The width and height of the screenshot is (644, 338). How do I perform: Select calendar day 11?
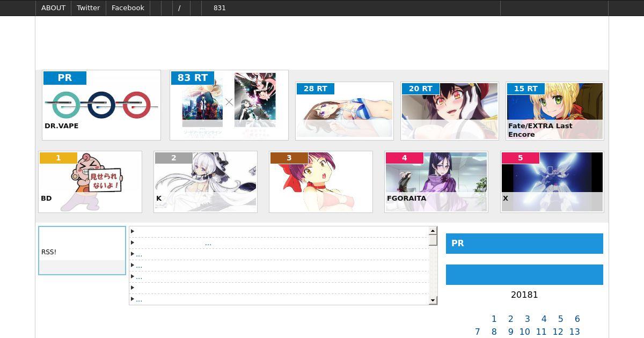[x=541, y=332]
